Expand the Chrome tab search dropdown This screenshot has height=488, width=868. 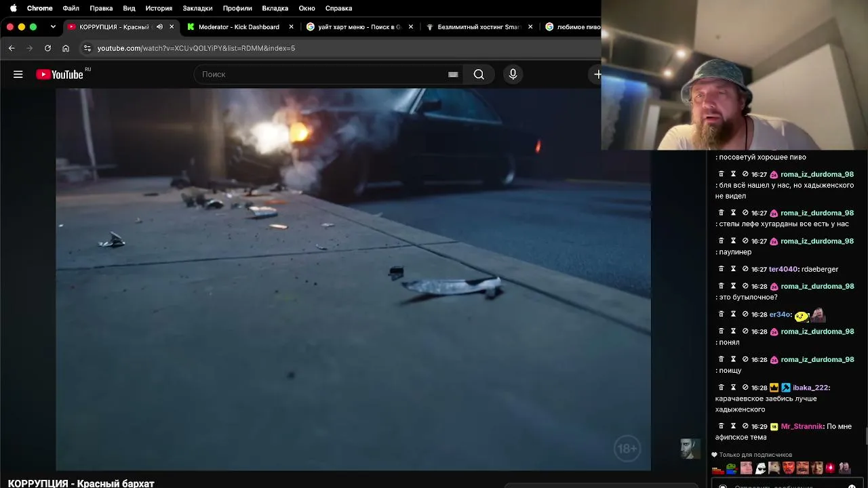52,27
